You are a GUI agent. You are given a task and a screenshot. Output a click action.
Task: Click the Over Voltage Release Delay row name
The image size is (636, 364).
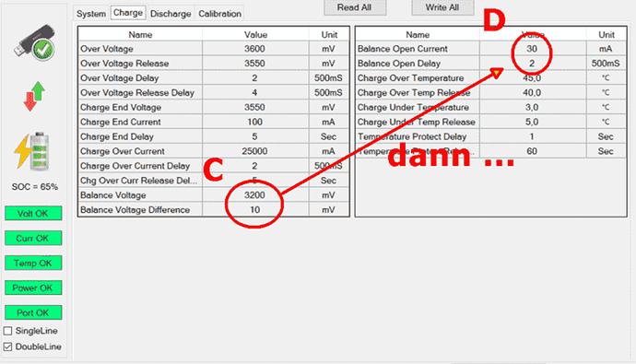click(x=137, y=92)
